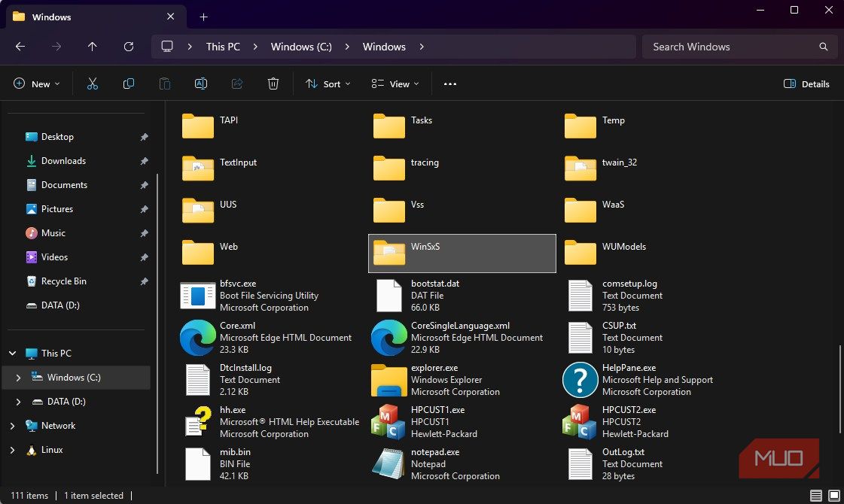
Task: Collapse the This PC tree node
Action: pyautogui.click(x=12, y=354)
